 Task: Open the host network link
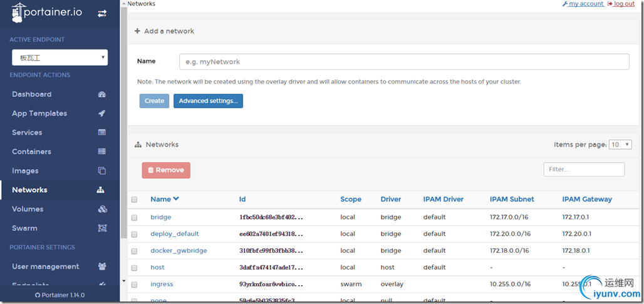point(157,268)
